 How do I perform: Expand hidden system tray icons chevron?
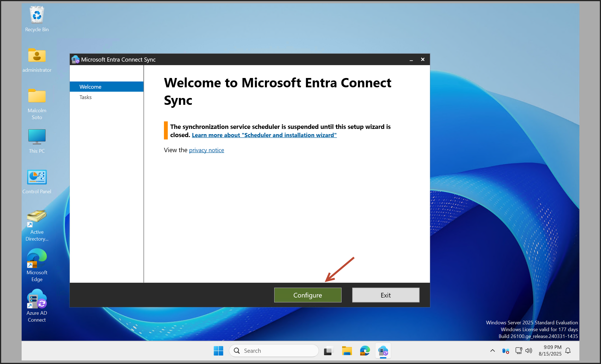coord(492,351)
